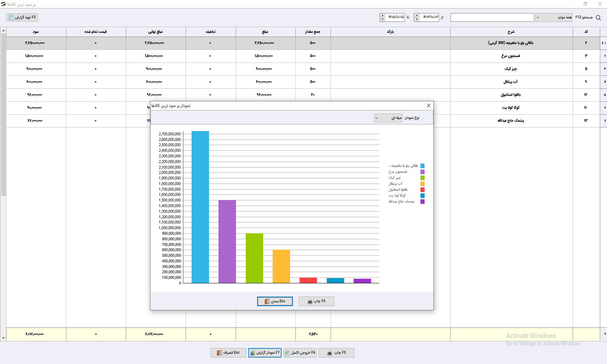Image resolution: width=607 pixels, height=364 pixels.
Task: Expand the نوع نمودار chart type dropdown
Action: [388, 118]
